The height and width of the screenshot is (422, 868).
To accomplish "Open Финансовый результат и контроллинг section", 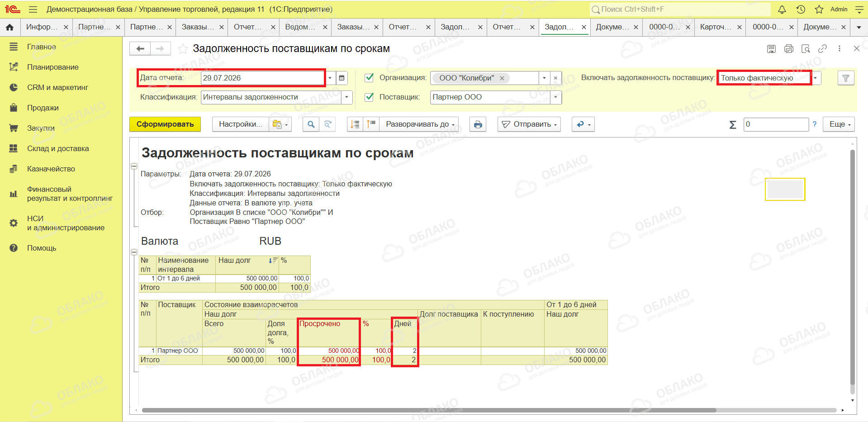I will tap(70, 194).
